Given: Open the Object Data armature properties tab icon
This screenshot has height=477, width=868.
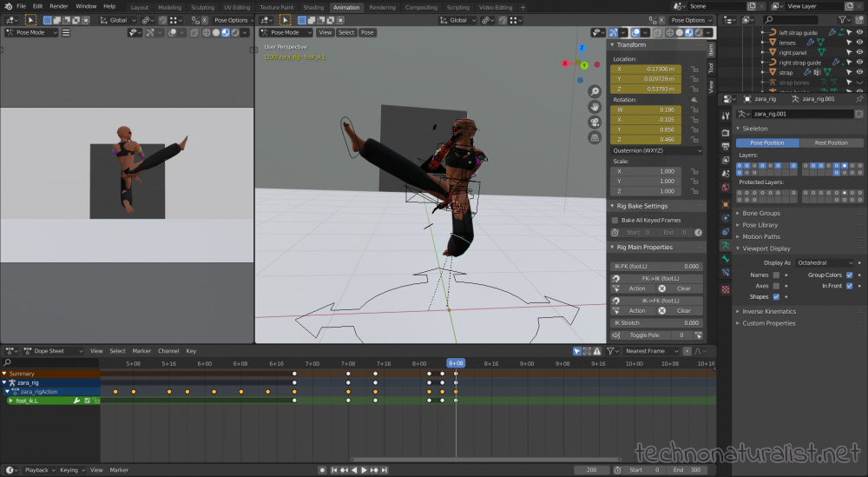Looking at the screenshot, I should [726, 245].
